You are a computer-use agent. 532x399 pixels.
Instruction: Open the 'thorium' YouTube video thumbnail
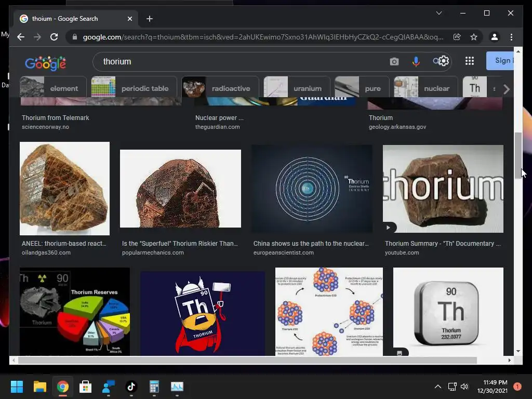[443, 189]
